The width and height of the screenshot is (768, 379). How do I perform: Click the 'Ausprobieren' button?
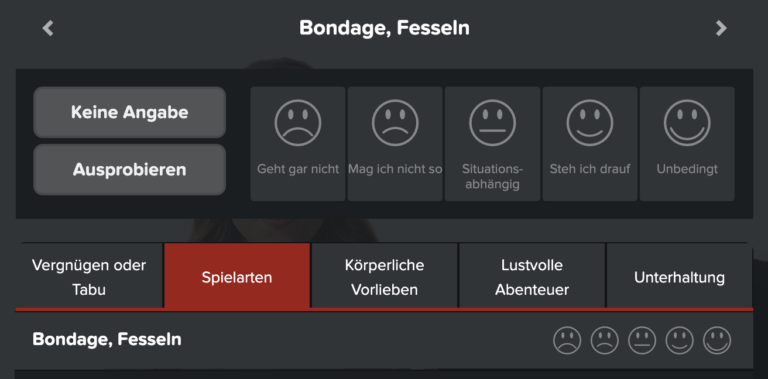[x=129, y=169]
